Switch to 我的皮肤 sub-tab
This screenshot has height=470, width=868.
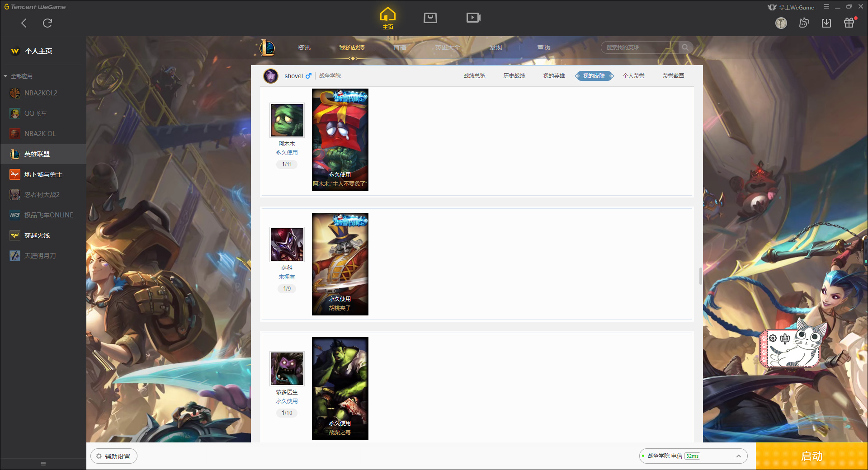click(x=594, y=76)
